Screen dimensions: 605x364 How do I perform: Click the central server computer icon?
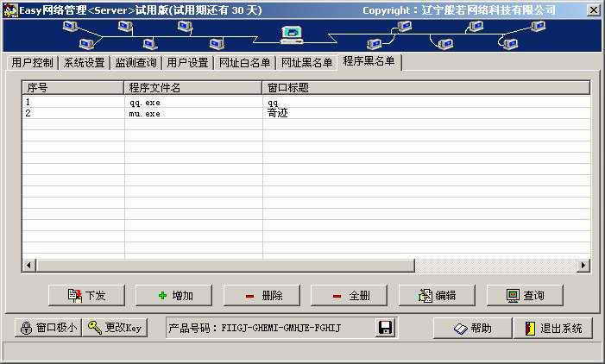point(292,35)
